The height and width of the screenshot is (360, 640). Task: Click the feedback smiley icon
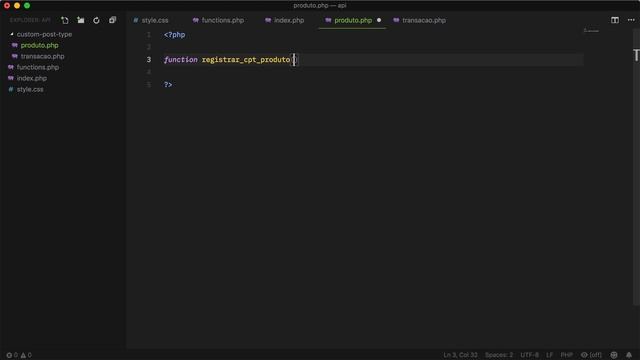pyautogui.click(x=614, y=355)
